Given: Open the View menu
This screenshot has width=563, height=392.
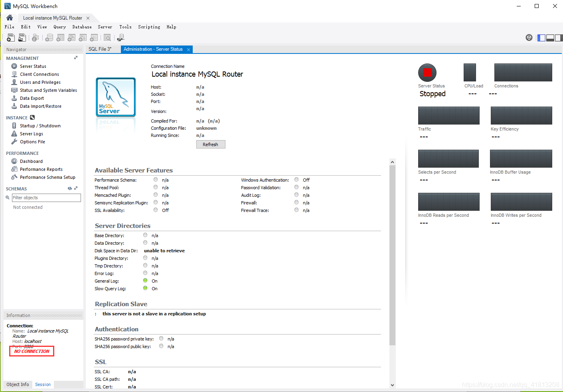Looking at the screenshot, I should [42, 27].
